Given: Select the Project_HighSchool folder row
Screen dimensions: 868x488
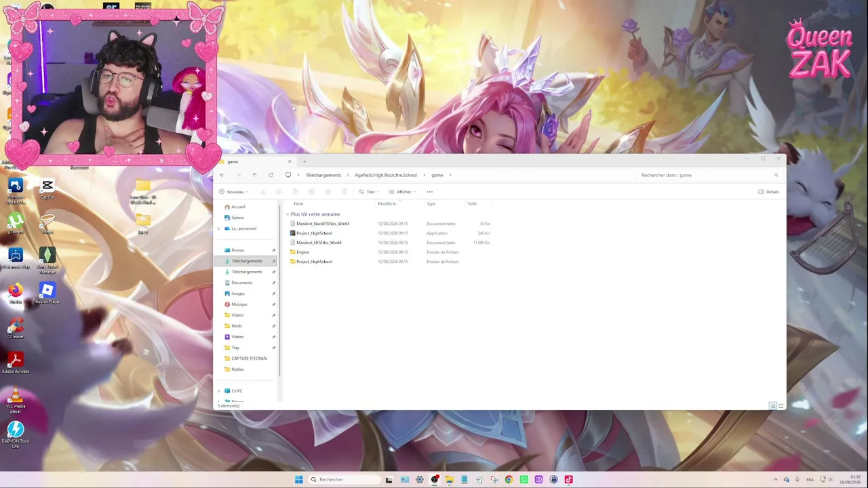Looking at the screenshot, I should coord(390,262).
